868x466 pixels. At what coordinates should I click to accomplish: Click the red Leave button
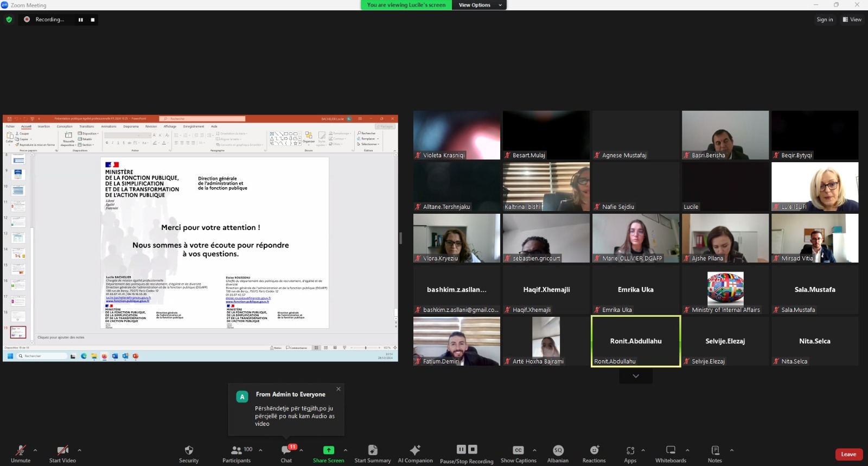[x=848, y=454]
